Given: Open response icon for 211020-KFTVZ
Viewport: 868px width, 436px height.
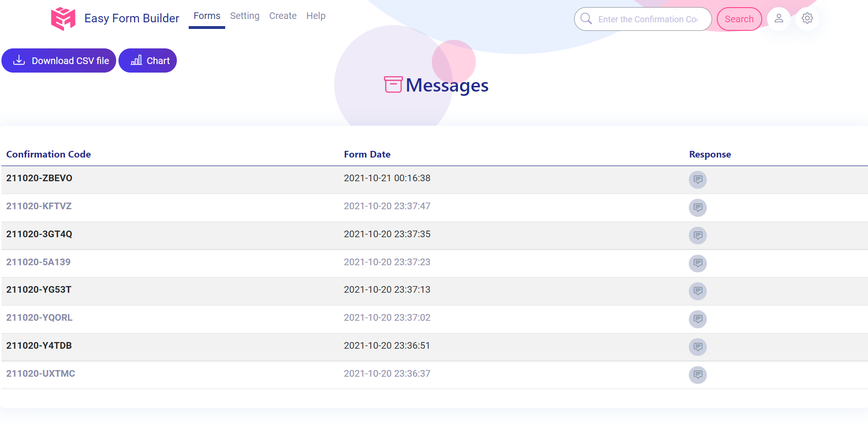Looking at the screenshot, I should coord(698,208).
